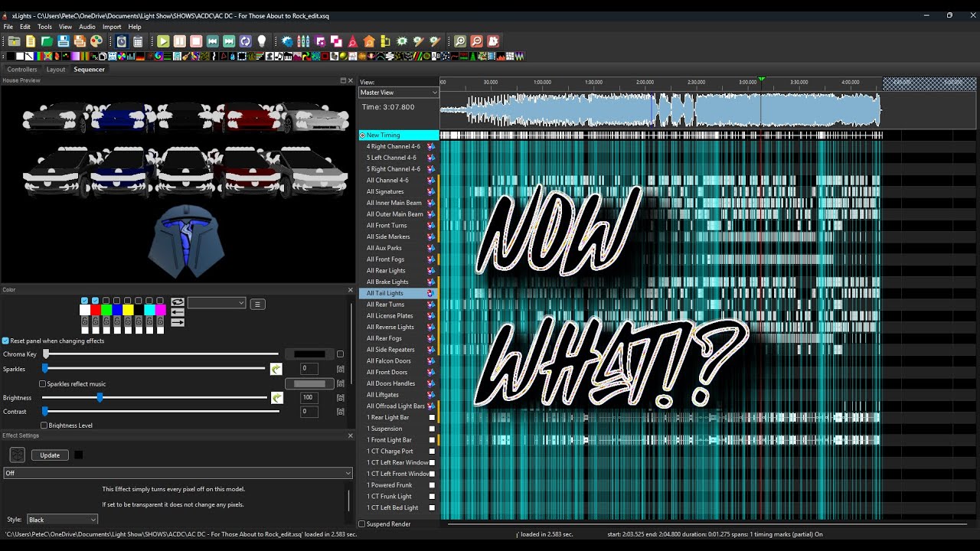Viewport: 980px width, 551px height.
Task: Click the swap colors cycle button
Action: click(178, 302)
